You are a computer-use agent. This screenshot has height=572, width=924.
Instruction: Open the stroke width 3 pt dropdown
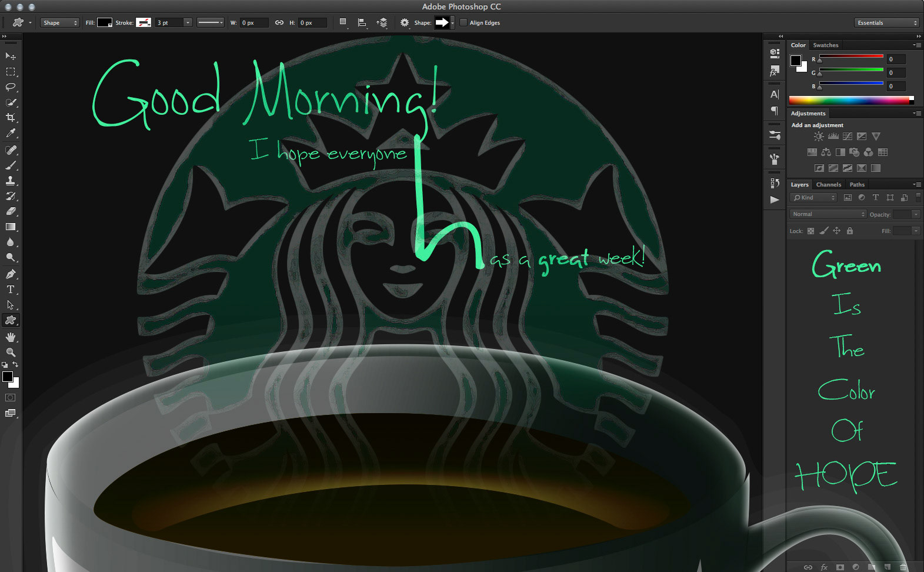pyautogui.click(x=188, y=23)
